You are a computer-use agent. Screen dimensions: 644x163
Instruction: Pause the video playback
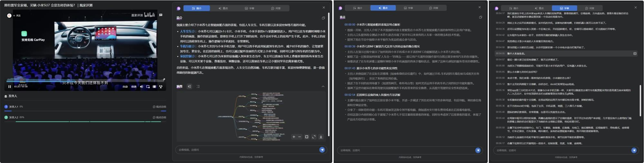point(10,86)
